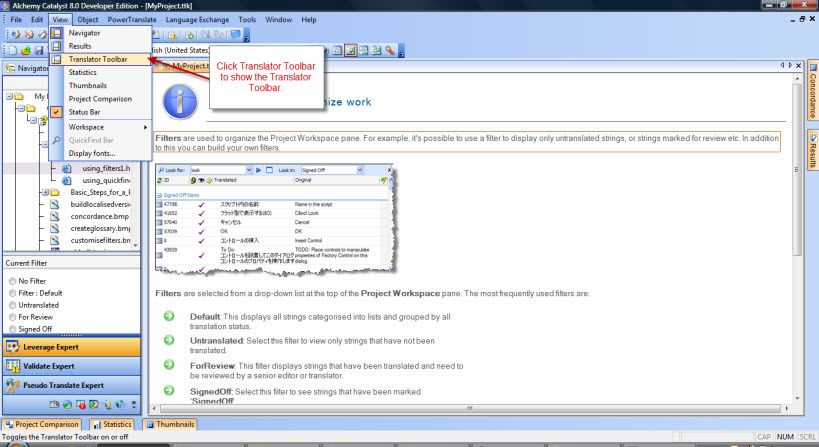
Task: Click the using_filters1 HTML file icon
Action: [66, 168]
